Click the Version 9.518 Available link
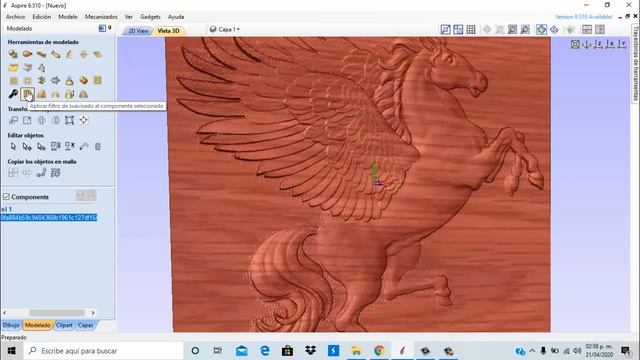 coord(583,17)
